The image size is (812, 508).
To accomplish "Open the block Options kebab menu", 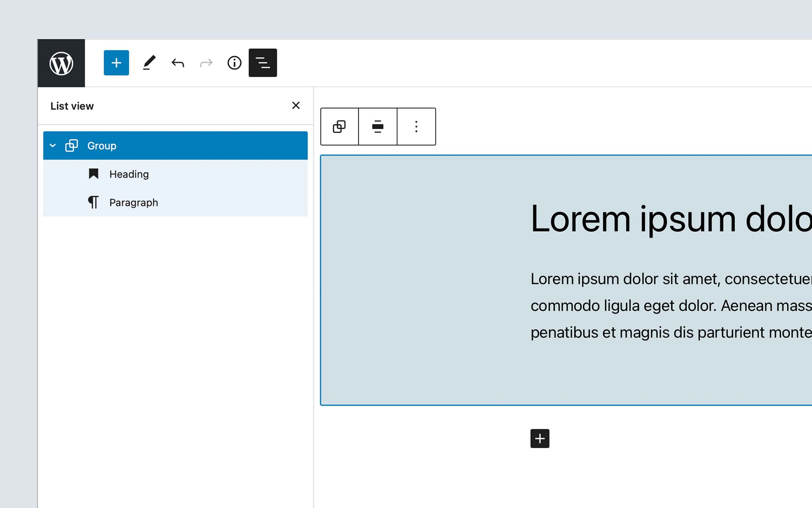I will 416,126.
